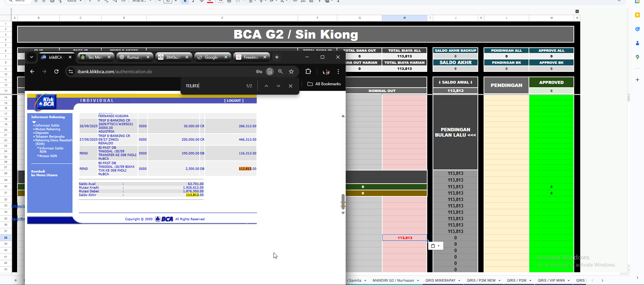Open Informasi Saldo under Informasi Rekening
The image size is (644, 285).
pyautogui.click(x=47, y=125)
